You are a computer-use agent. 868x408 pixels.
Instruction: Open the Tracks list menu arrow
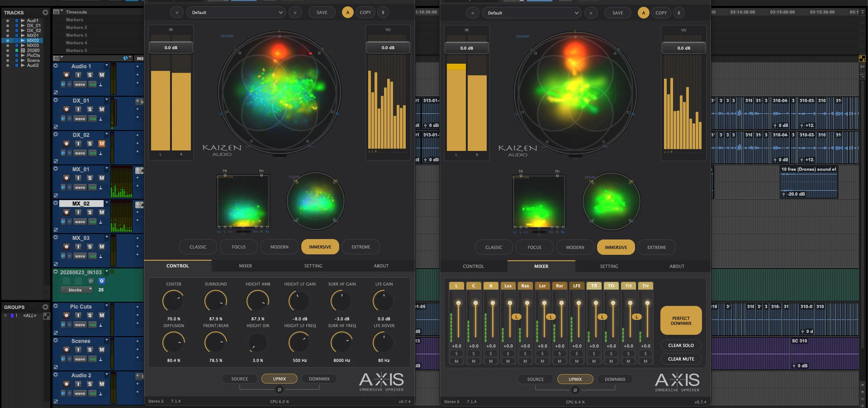[x=45, y=12]
